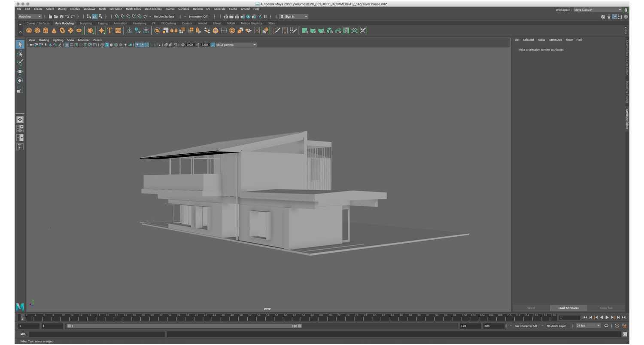Go to end of playback range
Screen dimensions: 644x345
[x=624, y=318]
